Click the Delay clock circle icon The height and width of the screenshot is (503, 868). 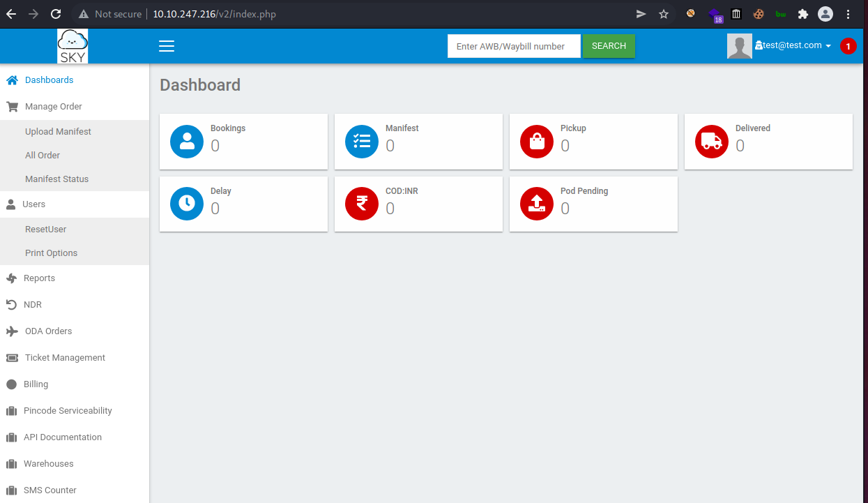click(x=187, y=204)
